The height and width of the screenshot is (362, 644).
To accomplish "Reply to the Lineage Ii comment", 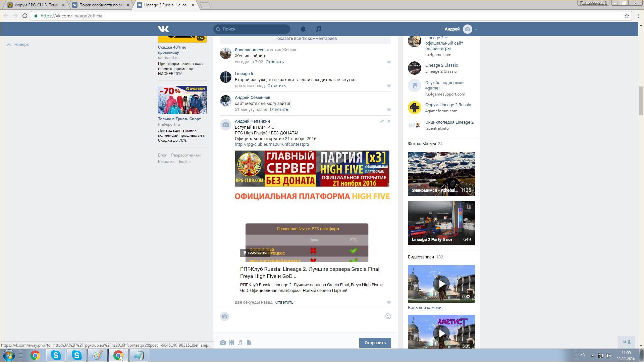I will click(276, 86).
